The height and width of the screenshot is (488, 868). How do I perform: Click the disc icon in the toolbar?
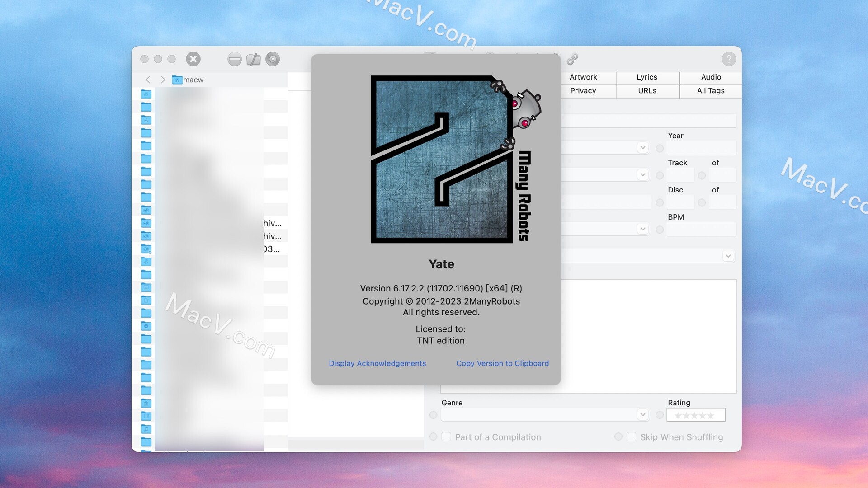[x=273, y=59]
